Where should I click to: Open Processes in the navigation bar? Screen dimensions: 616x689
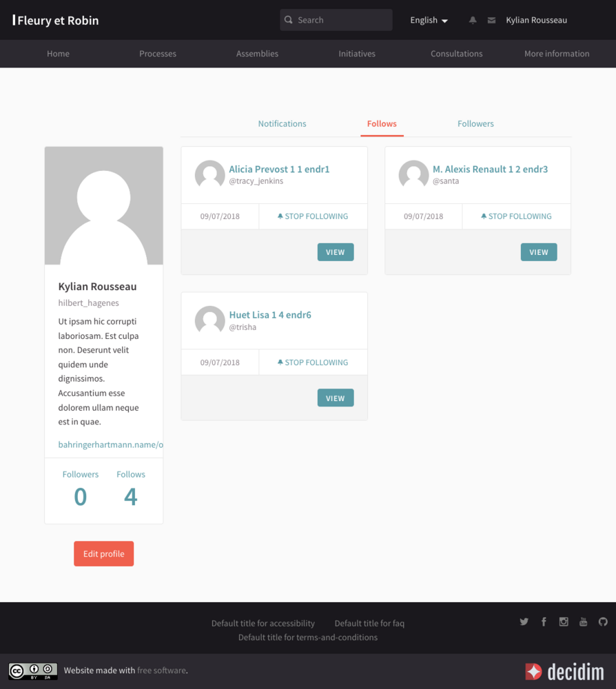pyautogui.click(x=158, y=54)
